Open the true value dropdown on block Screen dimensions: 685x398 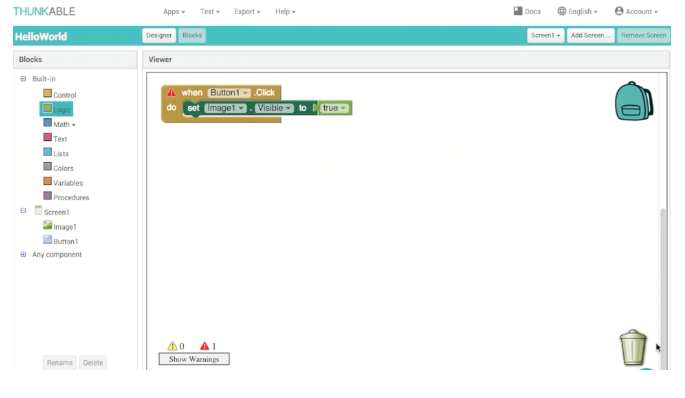335,108
